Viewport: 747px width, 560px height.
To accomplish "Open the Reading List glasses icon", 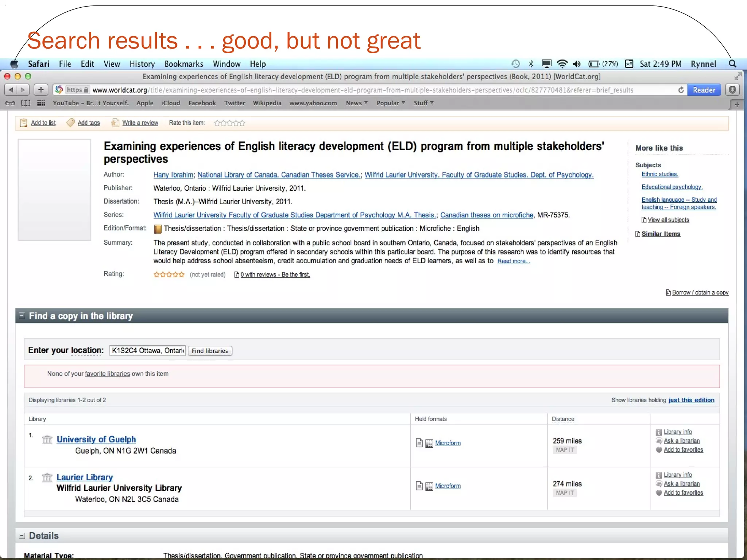I will 10,103.
